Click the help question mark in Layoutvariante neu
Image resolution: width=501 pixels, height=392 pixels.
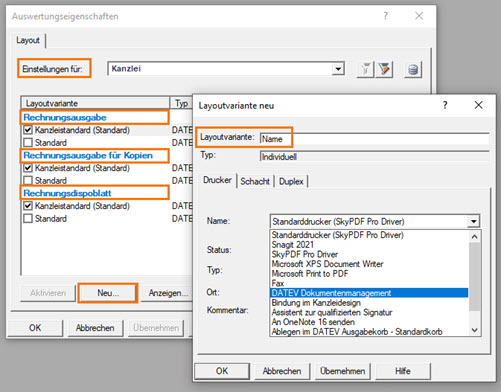(x=445, y=105)
